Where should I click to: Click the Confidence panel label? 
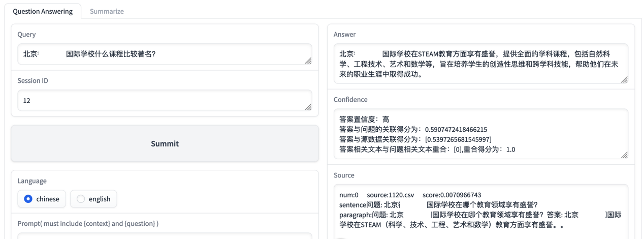click(350, 99)
